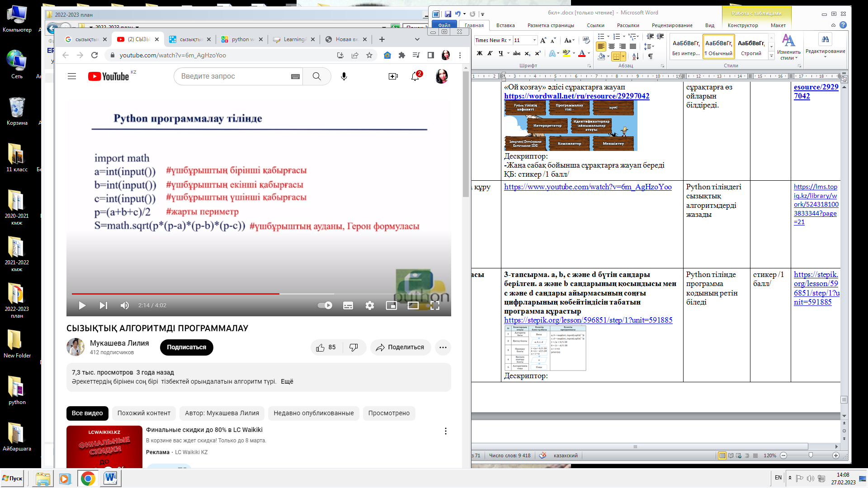Viewport: 868px width, 488px height.
Task: Open Word Разметка страницы ribbon tab
Action: [x=551, y=25]
